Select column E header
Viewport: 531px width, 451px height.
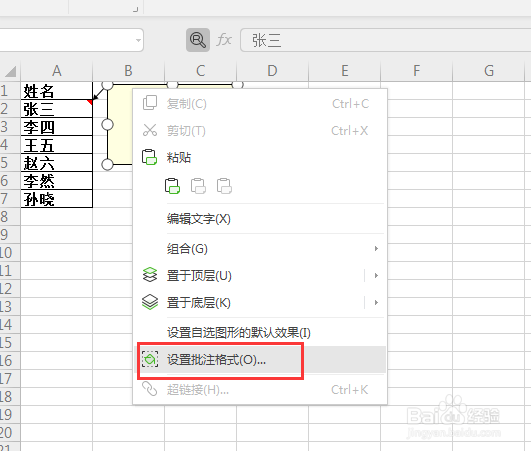point(344,71)
